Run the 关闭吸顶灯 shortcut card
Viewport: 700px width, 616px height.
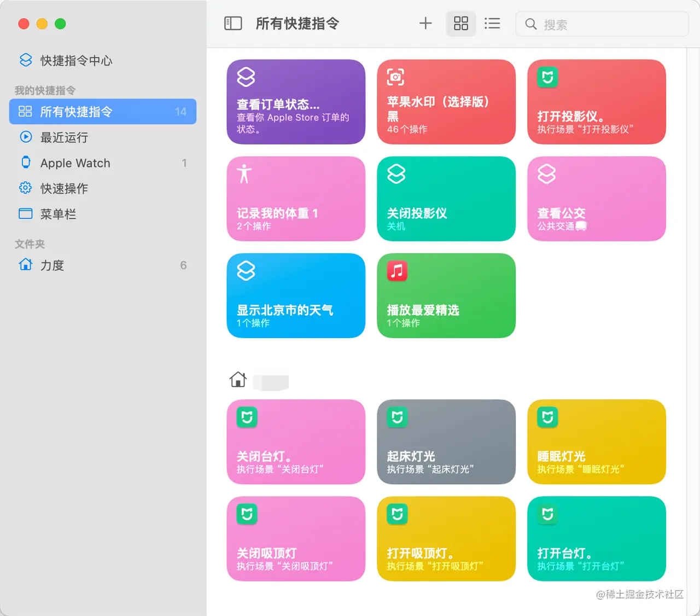point(296,539)
